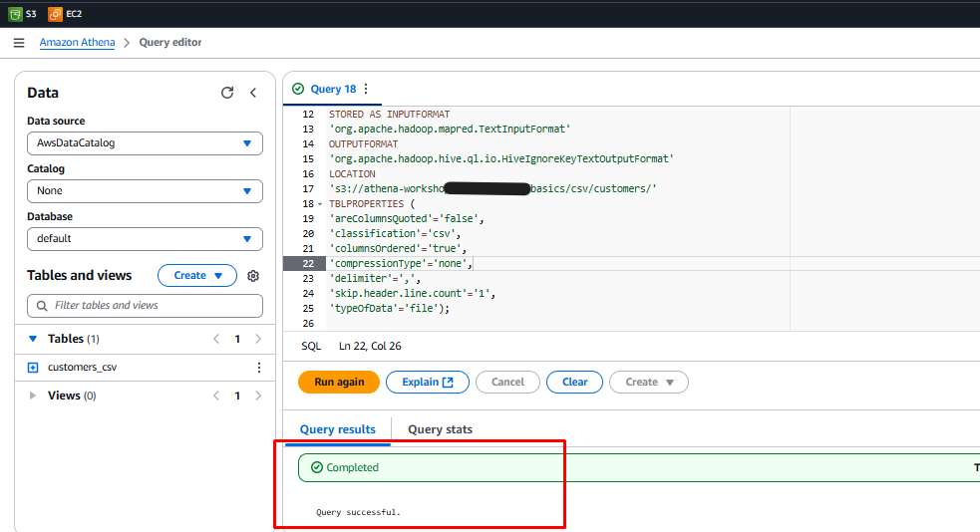Open Tables and views settings gear

(x=253, y=276)
